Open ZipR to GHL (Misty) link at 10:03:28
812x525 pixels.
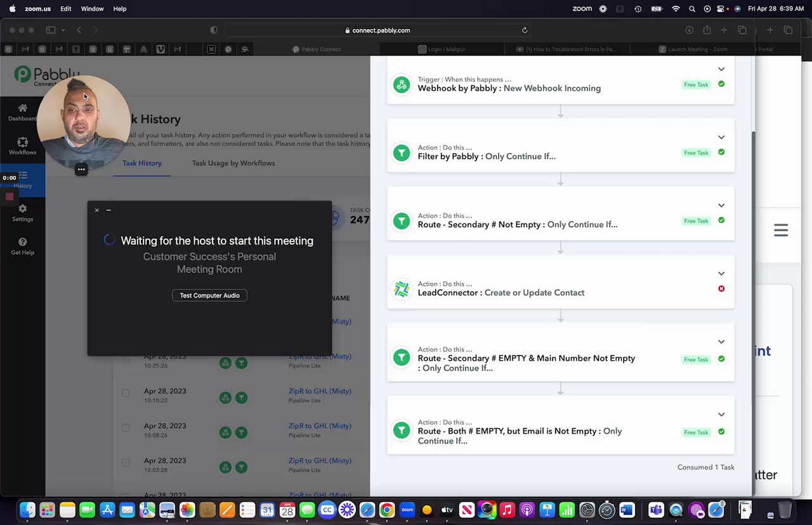coord(320,461)
